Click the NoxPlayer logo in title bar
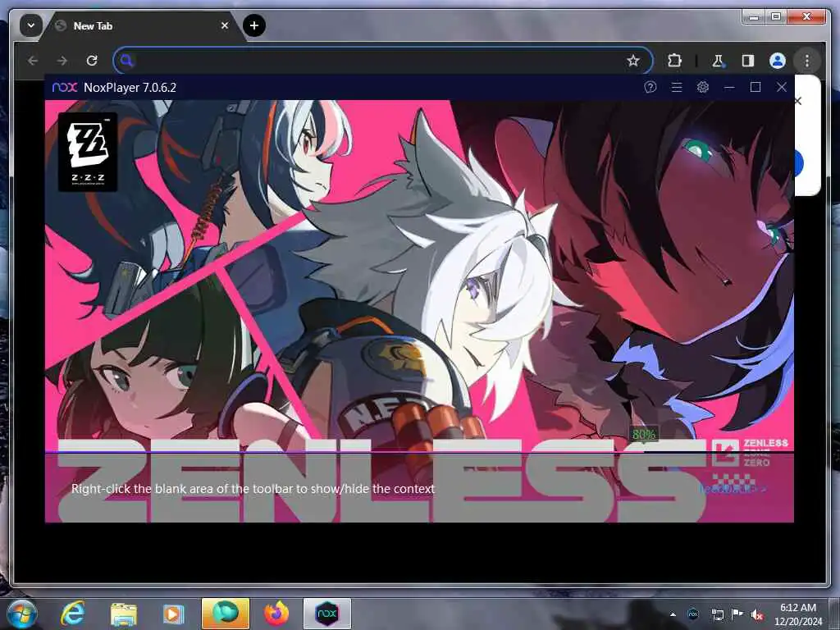Image resolution: width=840 pixels, height=630 pixels. click(65, 87)
